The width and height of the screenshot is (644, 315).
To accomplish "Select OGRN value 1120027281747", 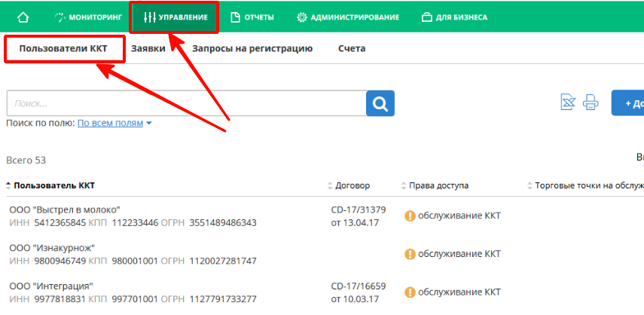I will [223, 261].
